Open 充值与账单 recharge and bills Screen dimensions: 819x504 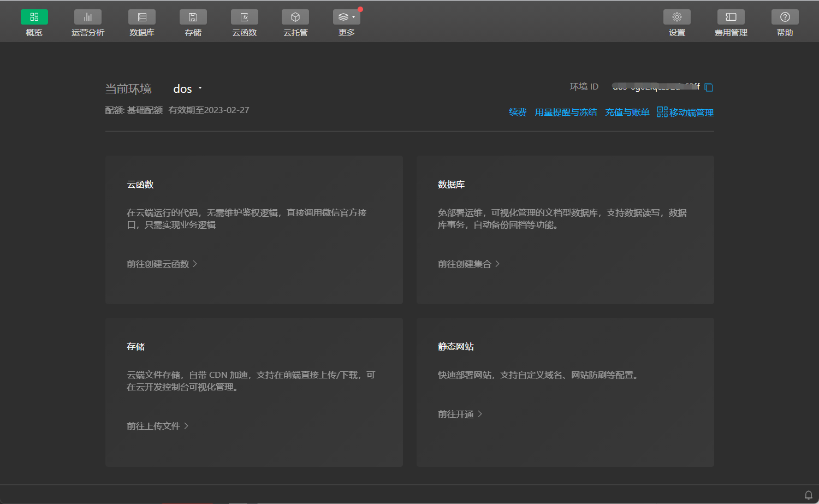[x=626, y=112]
